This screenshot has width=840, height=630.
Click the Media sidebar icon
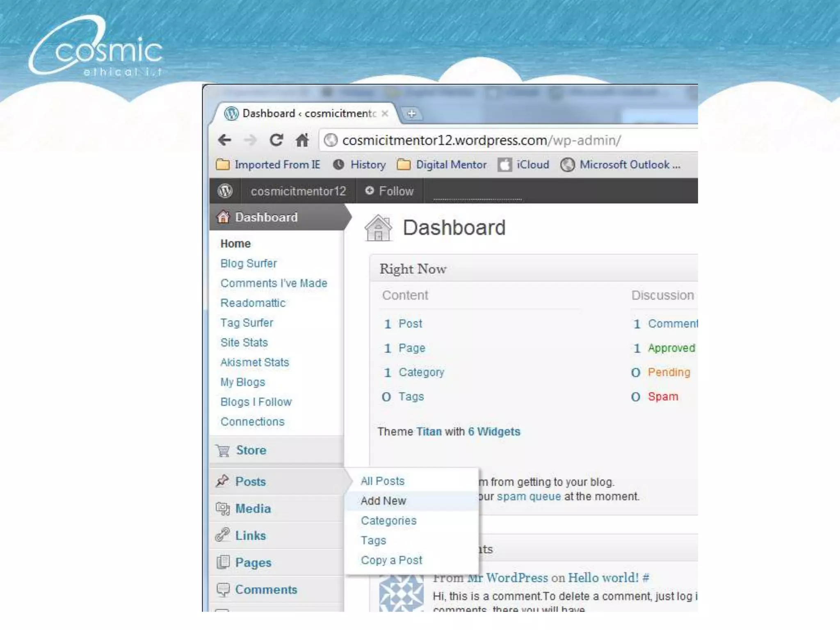pyautogui.click(x=223, y=509)
